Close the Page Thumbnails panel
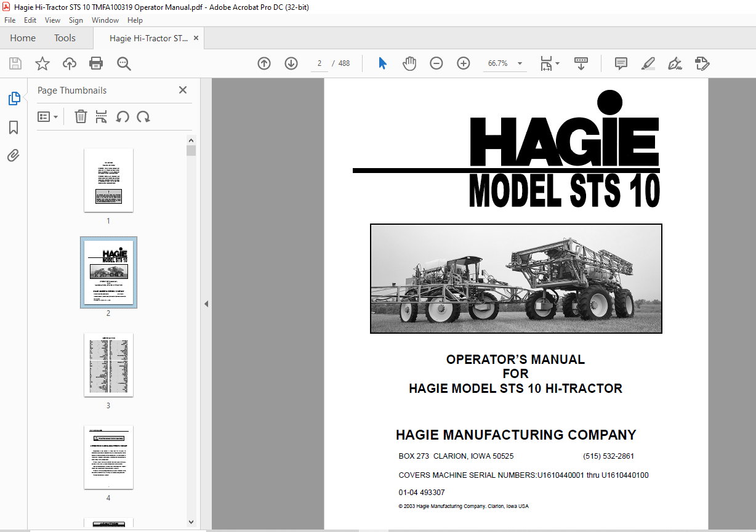 [183, 90]
